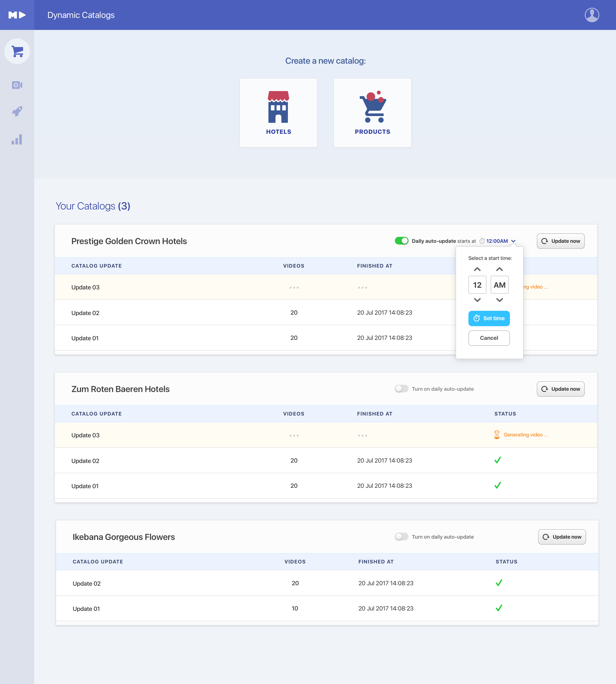
Task: Cancel the start time selection
Action: point(489,338)
